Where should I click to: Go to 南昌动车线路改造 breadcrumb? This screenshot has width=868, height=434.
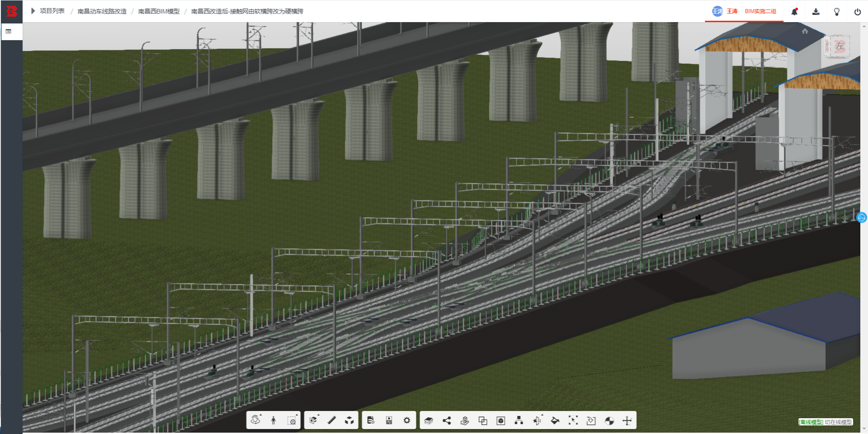(x=102, y=11)
